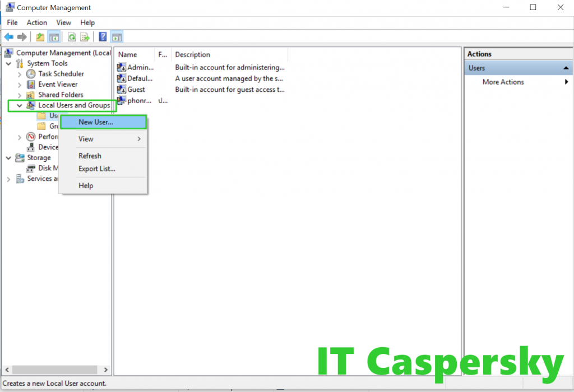Click the System Tools icon
This screenshot has height=392, width=574.
pos(20,64)
